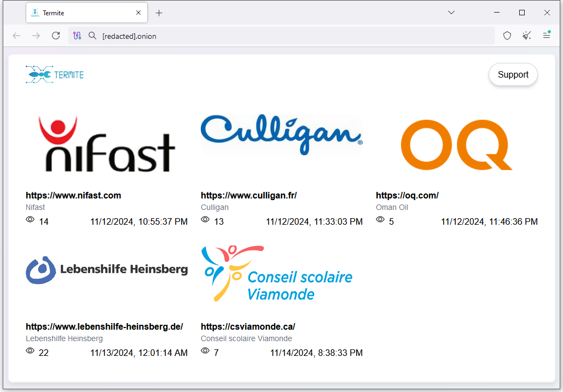Reload the page with the refresh icon
Viewport: 563px width, 392px height.
coord(56,36)
